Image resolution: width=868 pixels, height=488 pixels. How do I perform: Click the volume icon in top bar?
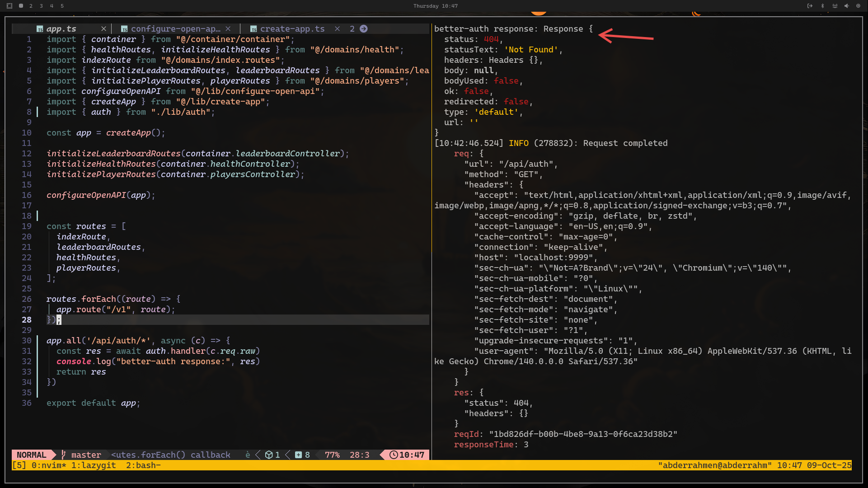(x=846, y=6)
